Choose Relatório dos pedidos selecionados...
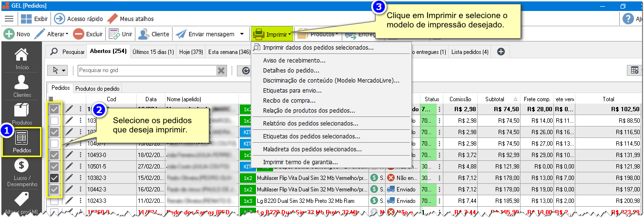644x221 pixels. pyautogui.click(x=310, y=123)
